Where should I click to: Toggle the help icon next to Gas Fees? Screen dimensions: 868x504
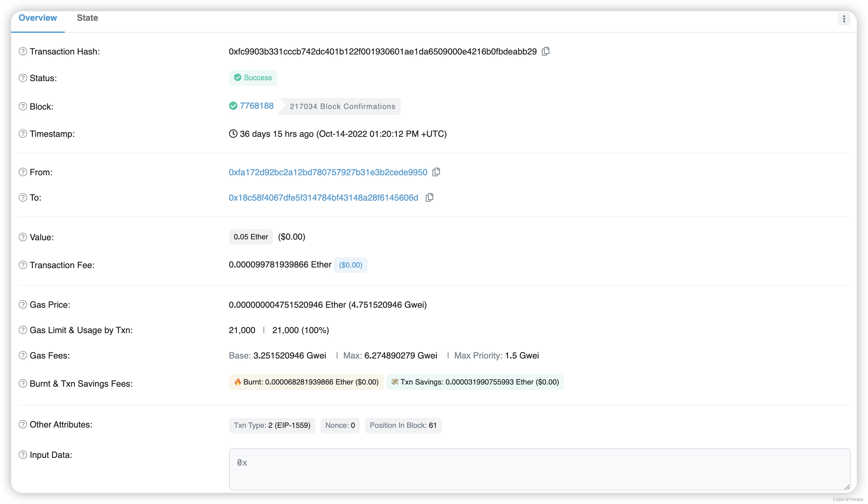(23, 354)
